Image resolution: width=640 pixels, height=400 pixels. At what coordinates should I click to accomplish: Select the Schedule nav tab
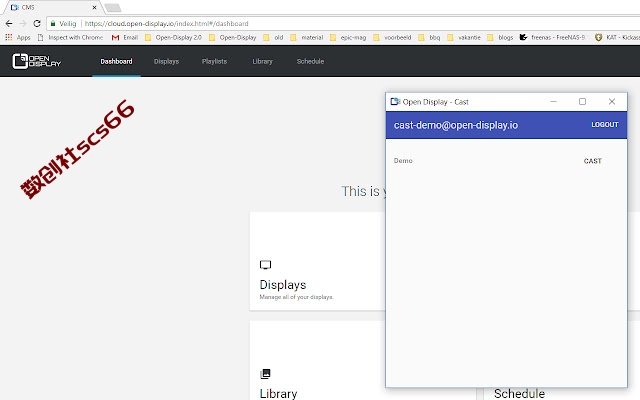(x=310, y=61)
